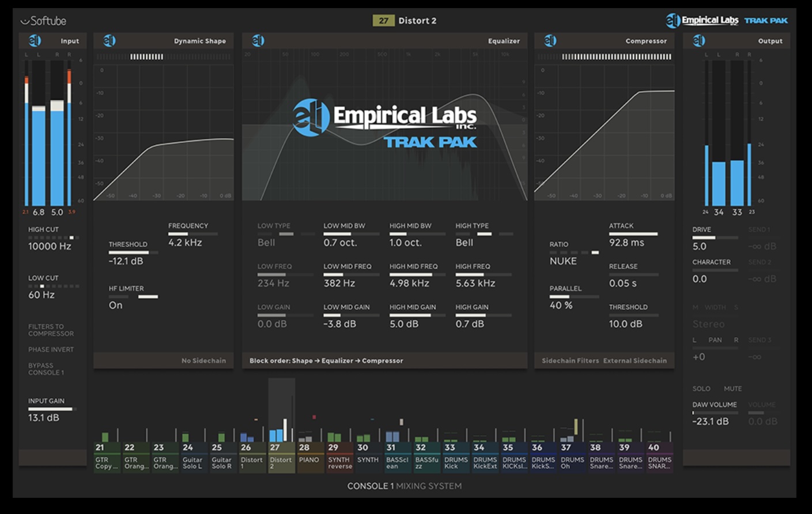This screenshot has height=514, width=812.
Task: Click the High Mid Gain 5.0 dB value
Action: click(405, 324)
